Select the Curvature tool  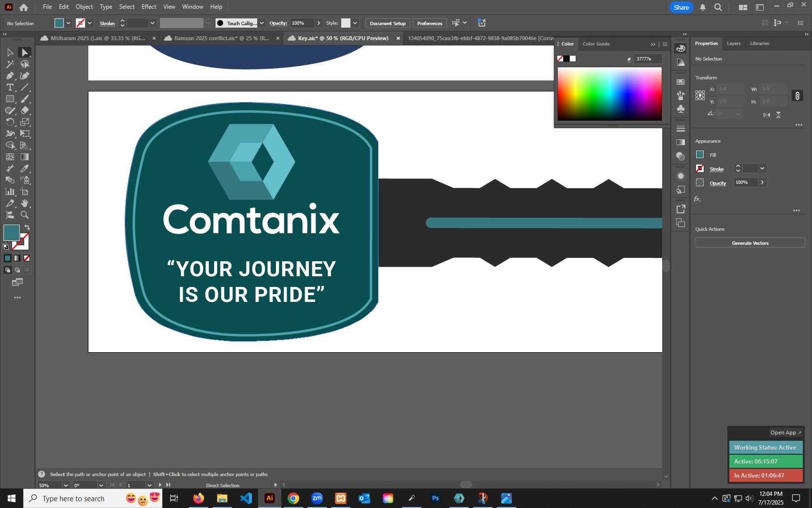(x=25, y=75)
